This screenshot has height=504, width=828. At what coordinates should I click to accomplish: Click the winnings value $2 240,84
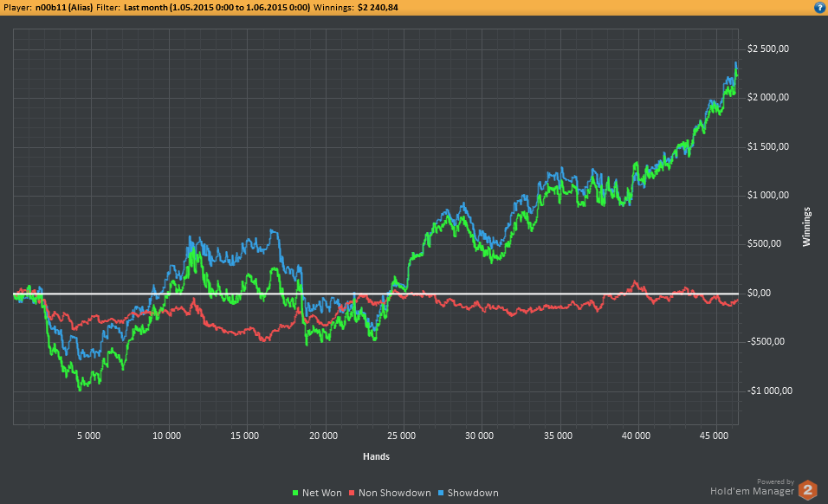[378, 8]
